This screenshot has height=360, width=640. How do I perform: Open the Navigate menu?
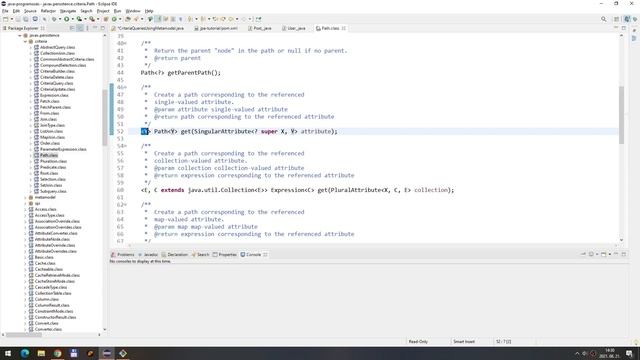(x=68, y=11)
